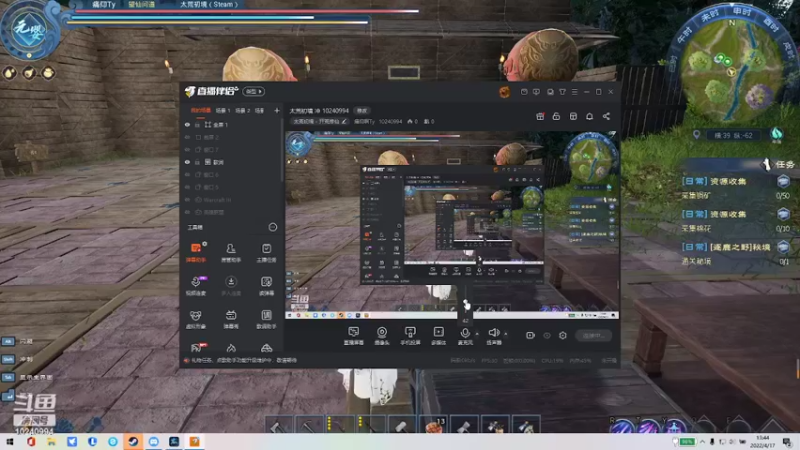800x450 pixels.
Task: Share the live room via share icon
Action: coord(606,116)
